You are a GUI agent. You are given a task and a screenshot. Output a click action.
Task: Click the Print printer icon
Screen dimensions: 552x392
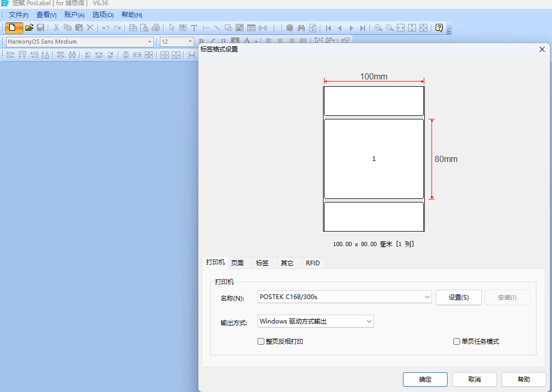tap(156, 28)
